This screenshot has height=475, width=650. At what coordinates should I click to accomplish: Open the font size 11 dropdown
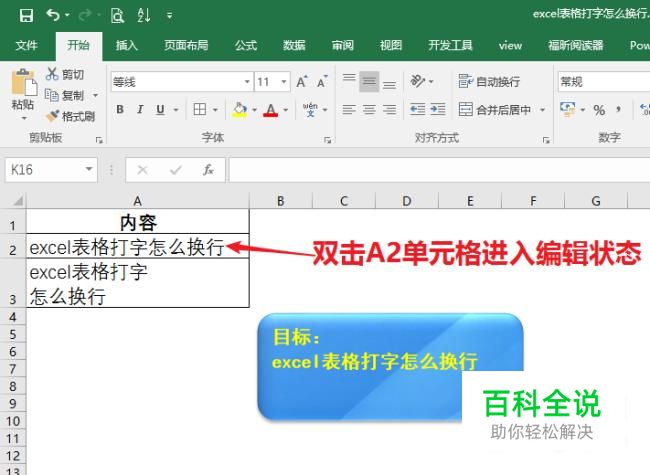[284, 82]
